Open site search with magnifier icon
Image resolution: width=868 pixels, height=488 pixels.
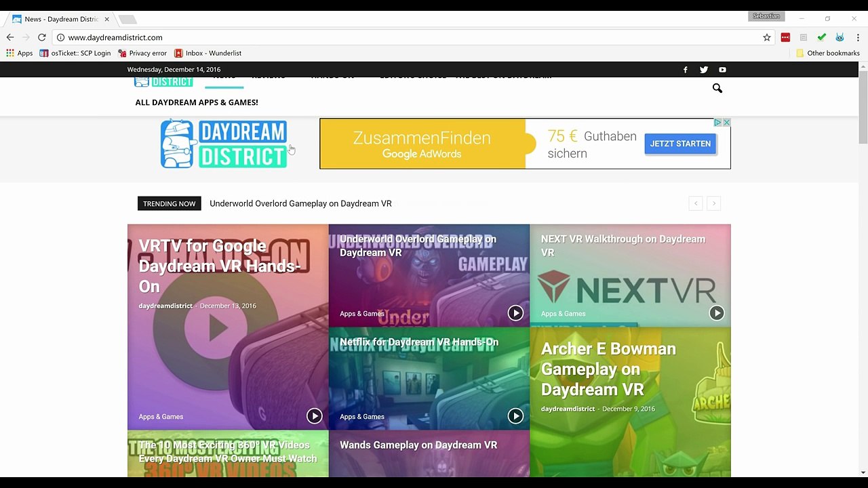[717, 88]
